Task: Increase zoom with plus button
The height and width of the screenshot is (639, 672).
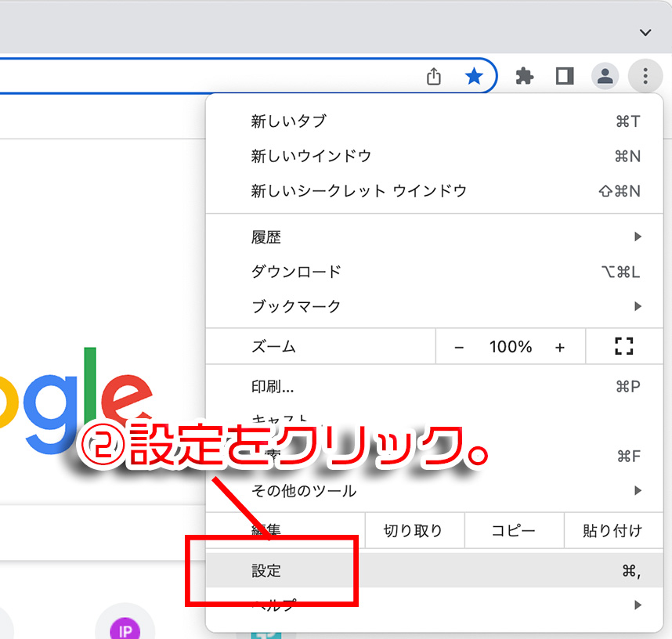Action: pos(560,347)
